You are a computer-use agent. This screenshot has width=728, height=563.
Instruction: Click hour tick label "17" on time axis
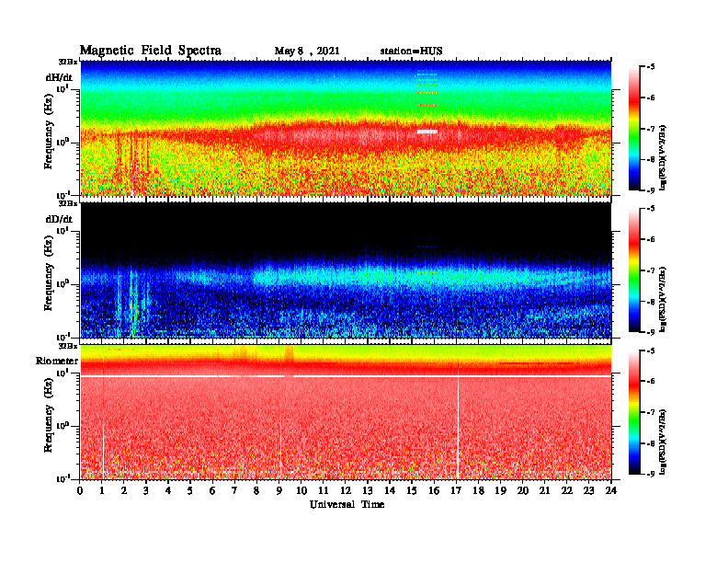click(456, 491)
